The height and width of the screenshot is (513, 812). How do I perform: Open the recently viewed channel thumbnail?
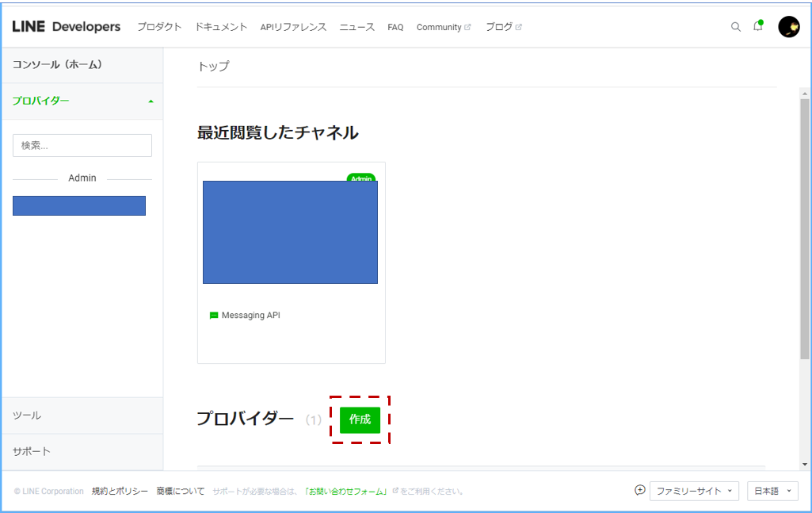tap(290, 231)
